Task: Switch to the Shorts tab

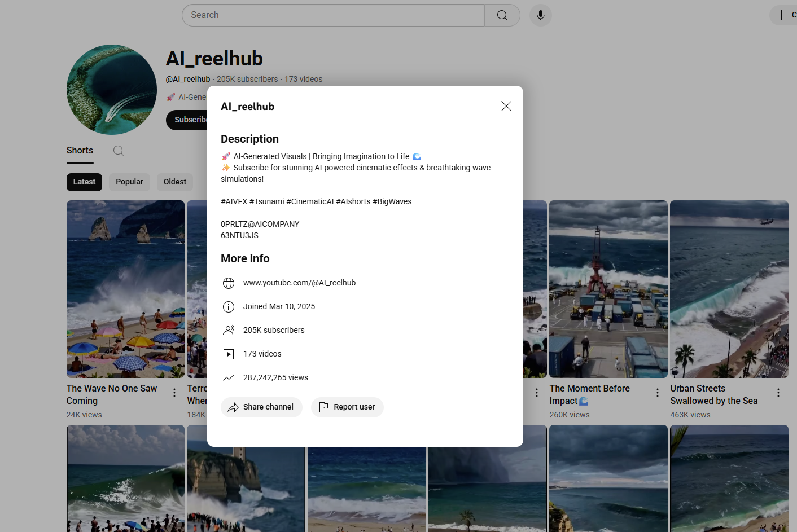Action: [80, 151]
